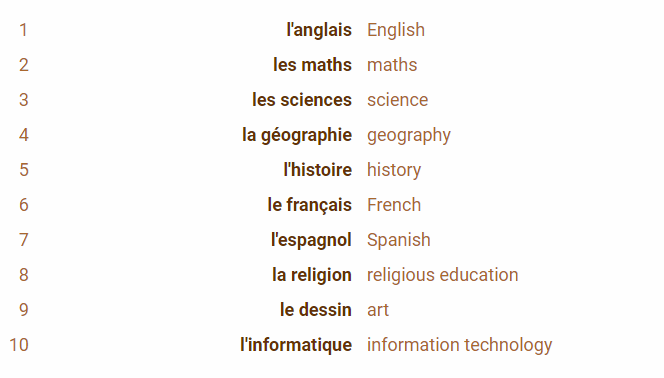The width and height of the screenshot is (664, 378).
Task: Select the translation 'geography'
Action: coord(409,135)
